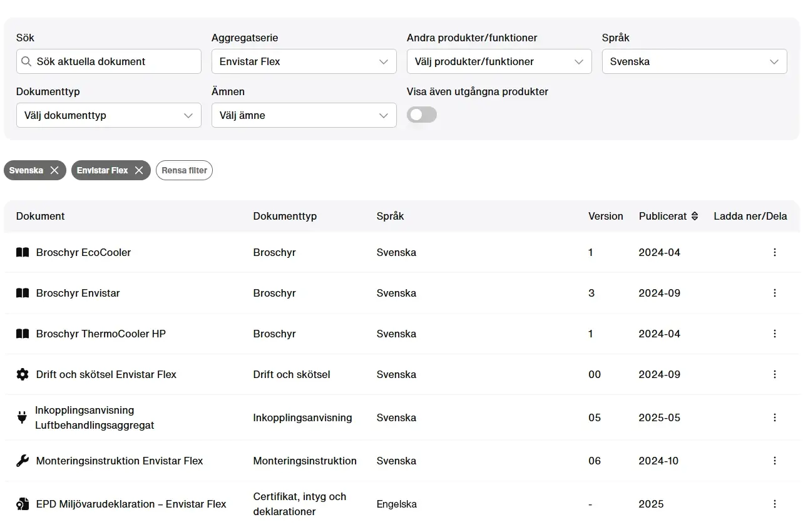Click the gear icon for Drift och skötsel
803x532 pixels.
pos(23,374)
